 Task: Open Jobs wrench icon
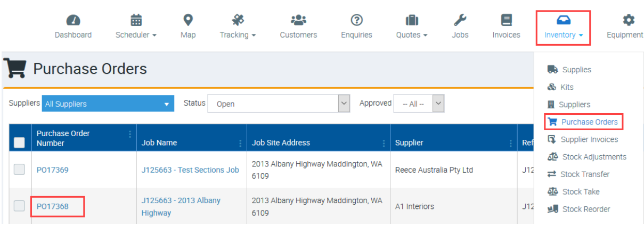tap(460, 21)
